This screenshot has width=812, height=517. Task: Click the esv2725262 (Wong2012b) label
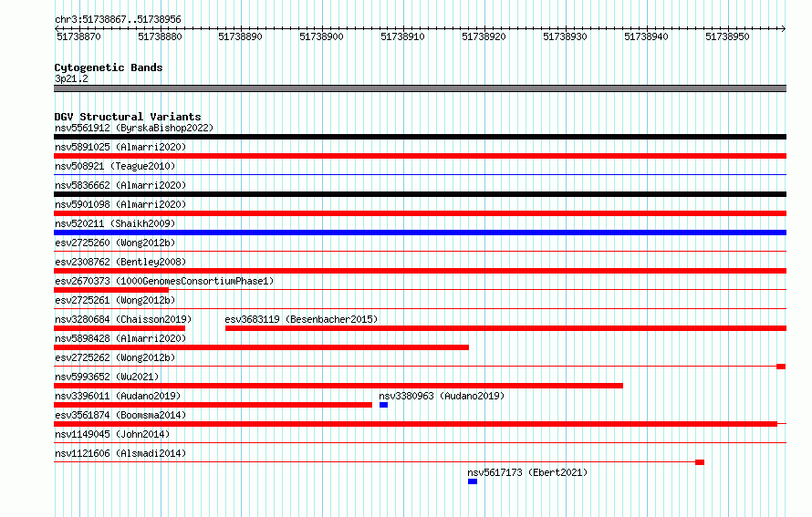click(x=115, y=357)
